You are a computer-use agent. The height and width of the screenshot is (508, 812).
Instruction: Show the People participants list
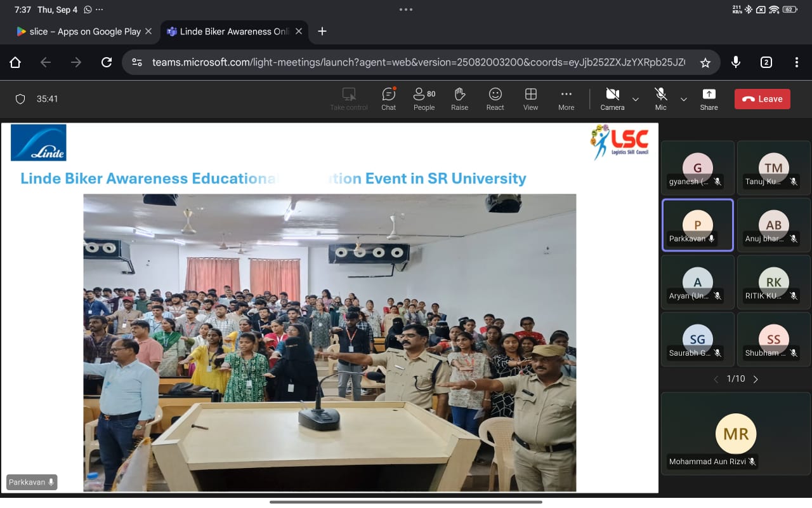coord(424,98)
